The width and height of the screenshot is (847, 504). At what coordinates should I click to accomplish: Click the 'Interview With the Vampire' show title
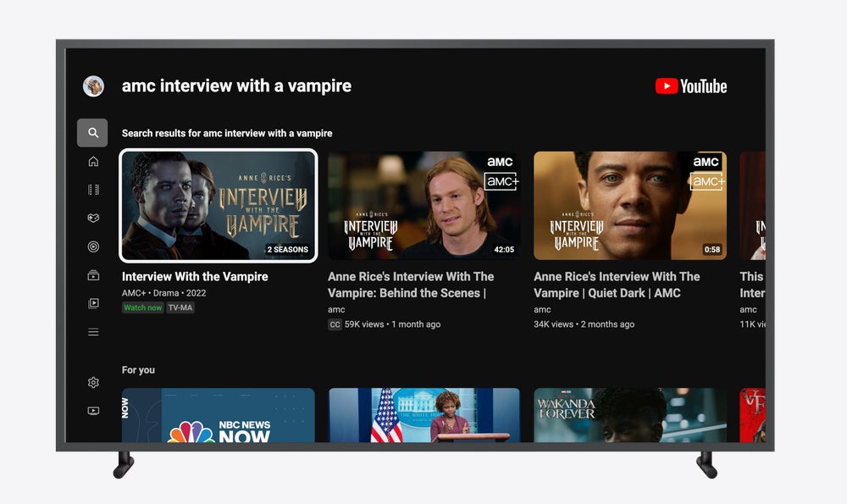tap(195, 277)
